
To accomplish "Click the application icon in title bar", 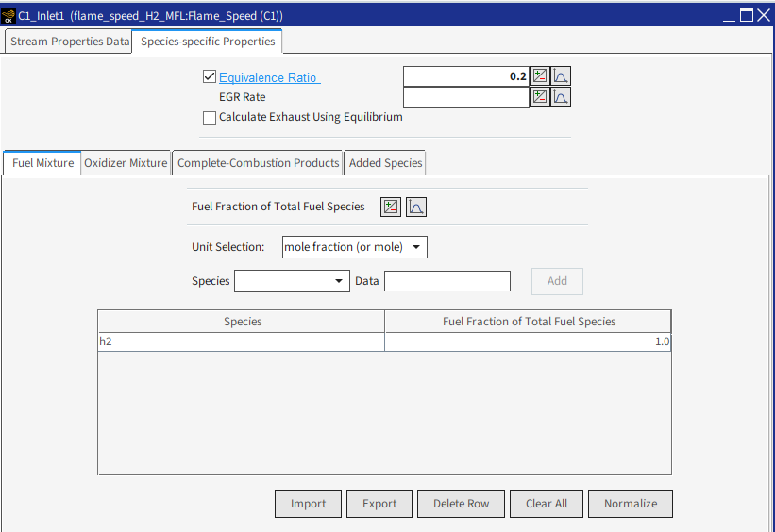I will coord(9,16).
